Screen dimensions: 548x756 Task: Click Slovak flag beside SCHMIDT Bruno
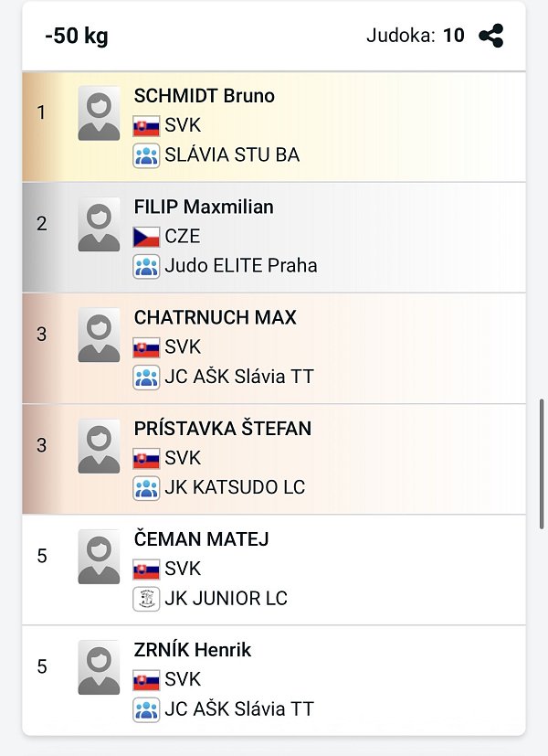[146, 126]
